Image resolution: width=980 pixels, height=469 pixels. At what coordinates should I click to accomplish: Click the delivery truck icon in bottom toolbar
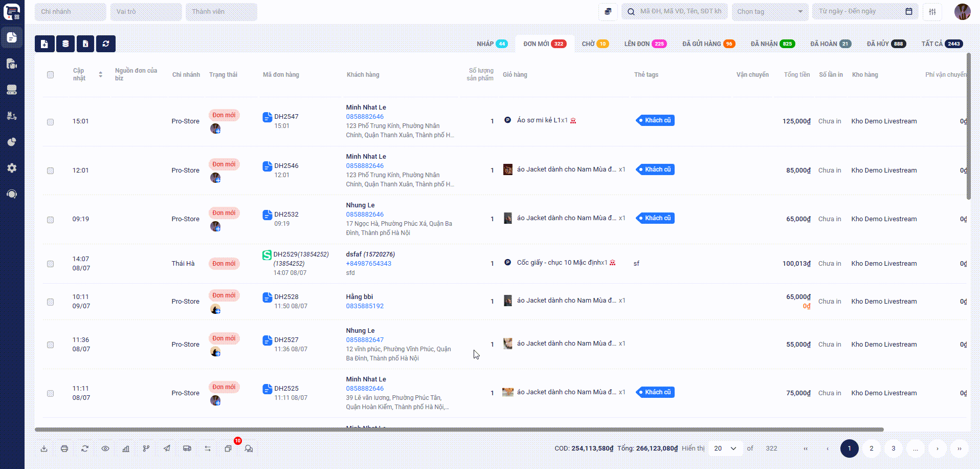pyautogui.click(x=187, y=449)
